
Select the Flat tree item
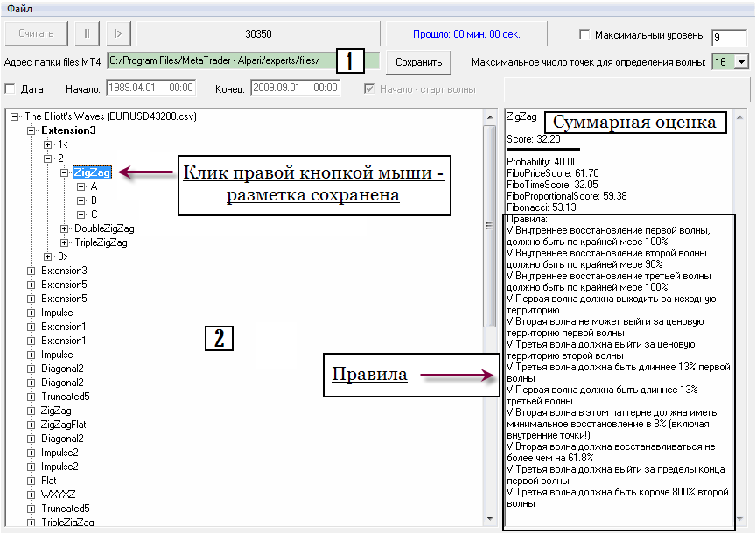pos(48,481)
